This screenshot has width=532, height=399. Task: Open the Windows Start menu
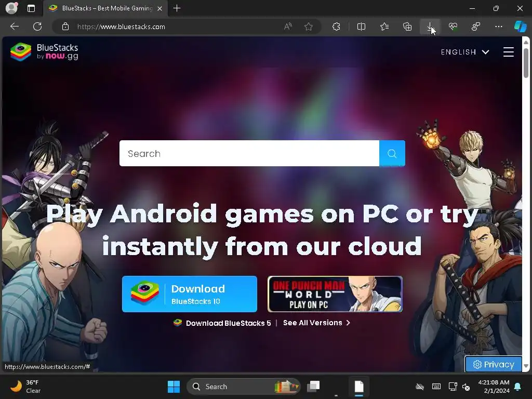click(174, 387)
